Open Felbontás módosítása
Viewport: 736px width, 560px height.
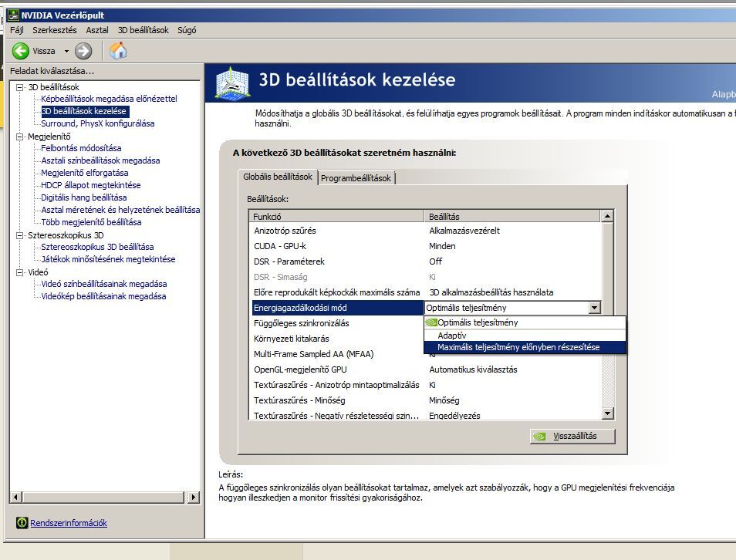(81, 148)
